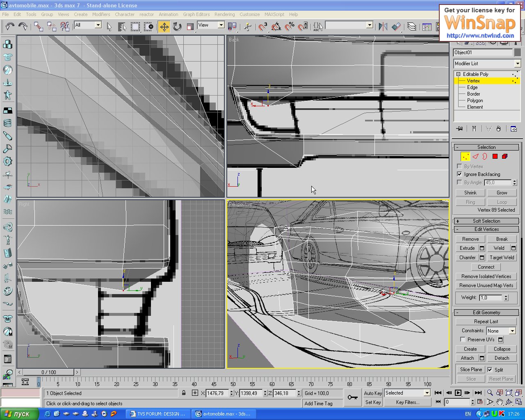Expand the Soft Selection rollout
The width and height of the screenshot is (525, 420).
click(x=486, y=221)
